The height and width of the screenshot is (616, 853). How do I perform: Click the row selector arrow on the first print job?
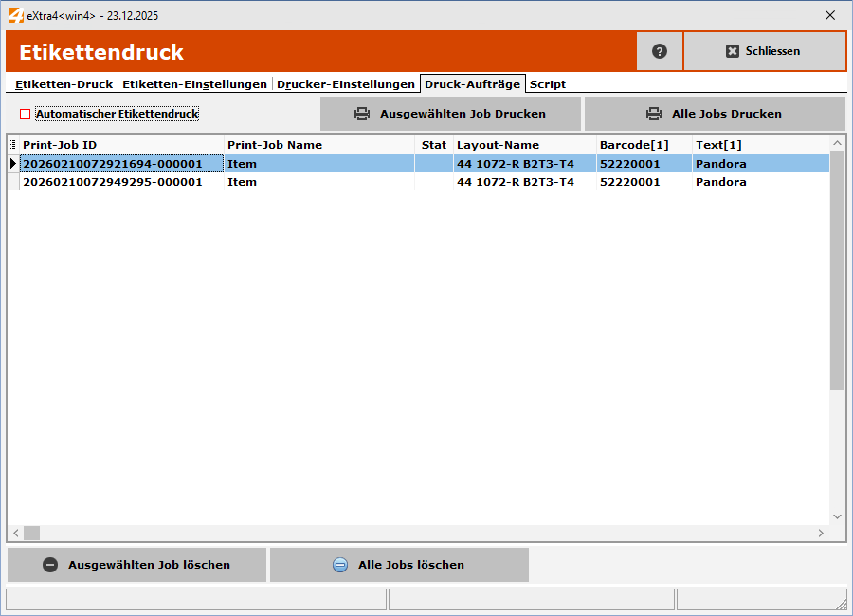point(12,163)
